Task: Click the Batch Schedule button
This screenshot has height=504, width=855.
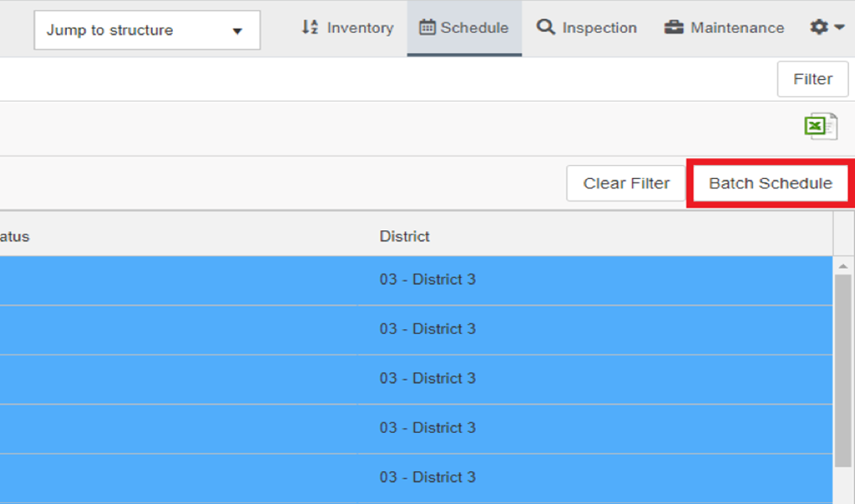Action: pyautogui.click(x=771, y=183)
